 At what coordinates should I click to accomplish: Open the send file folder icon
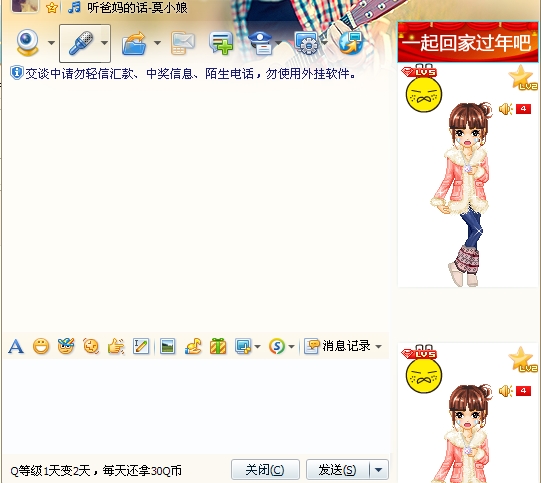134,43
